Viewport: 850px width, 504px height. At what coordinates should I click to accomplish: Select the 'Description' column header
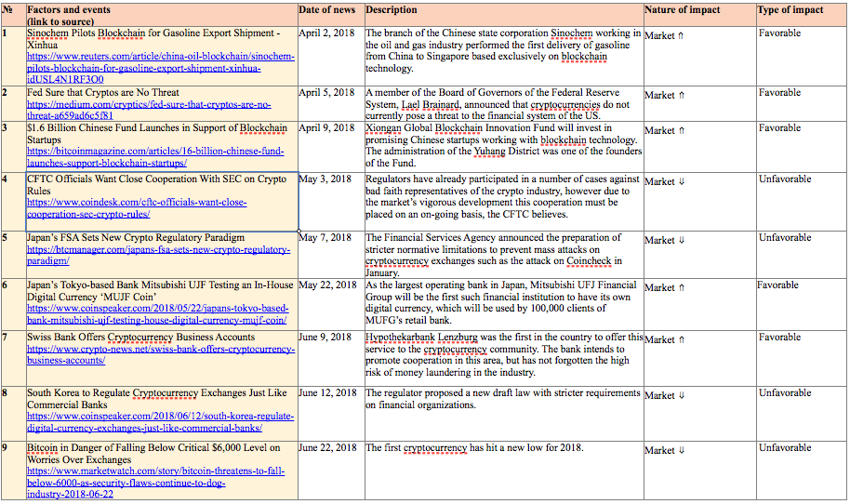pos(504,15)
